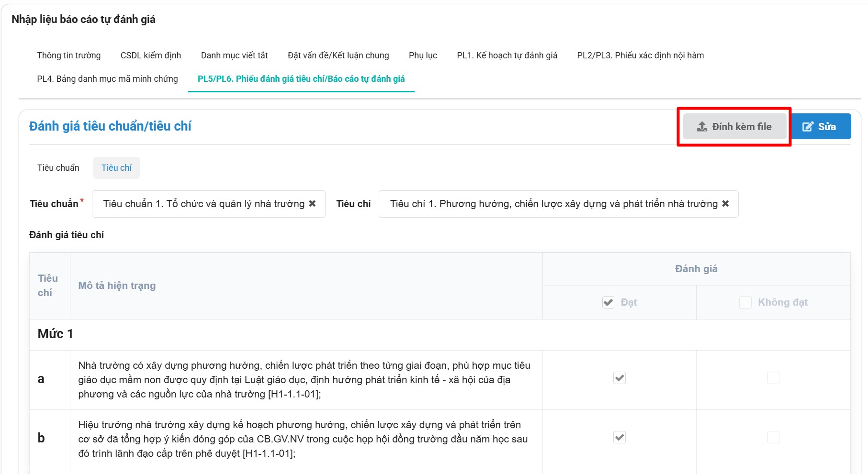Toggle the Đạt checkbox for row b
868x474 pixels.
tap(620, 438)
